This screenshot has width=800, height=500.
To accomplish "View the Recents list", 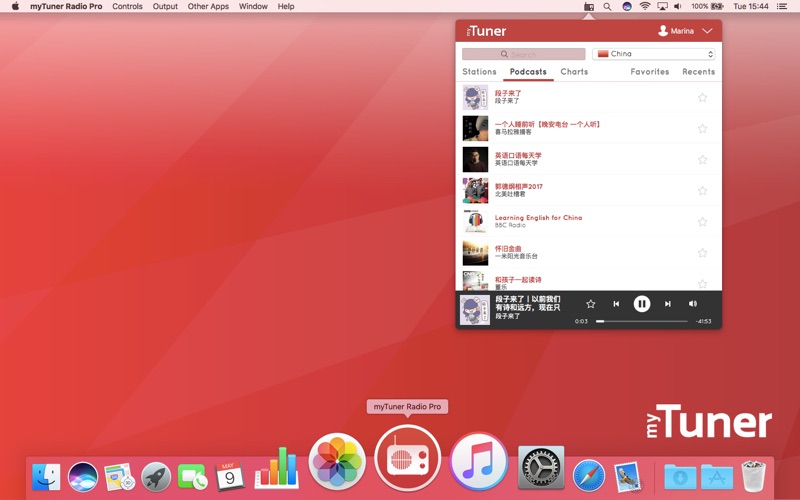I will point(698,72).
